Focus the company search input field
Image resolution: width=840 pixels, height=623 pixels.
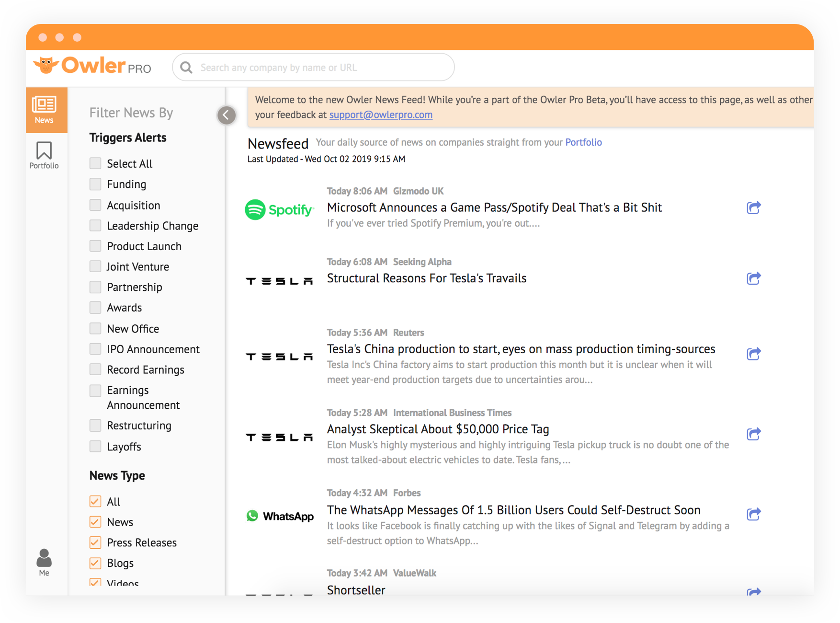click(x=321, y=68)
